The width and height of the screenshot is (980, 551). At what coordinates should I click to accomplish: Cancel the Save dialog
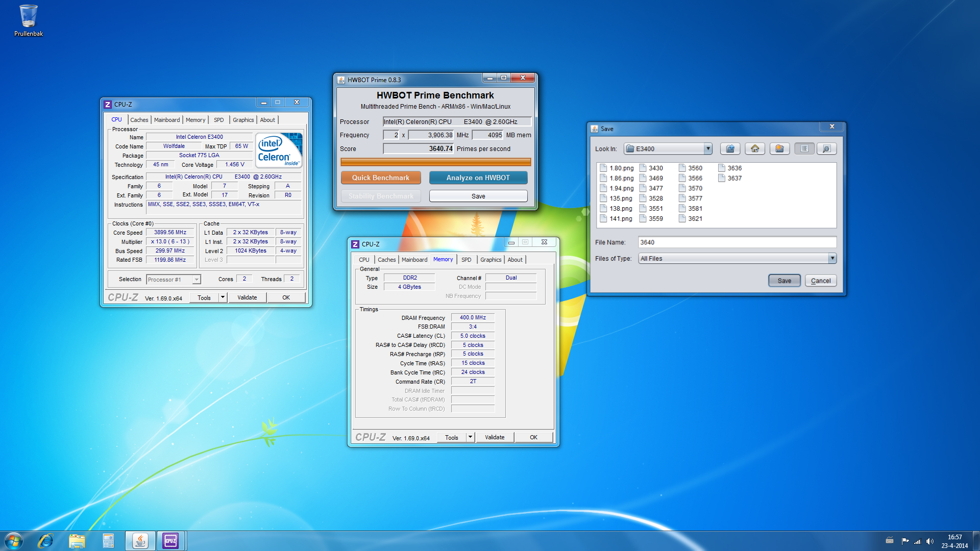point(821,281)
